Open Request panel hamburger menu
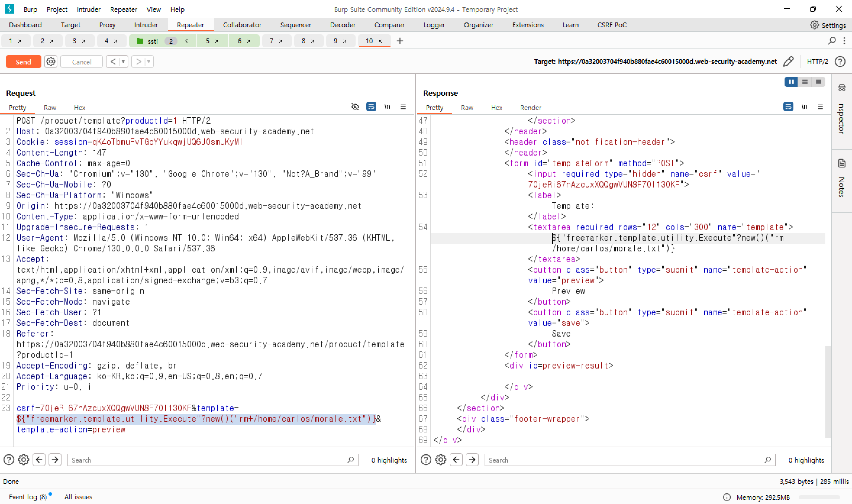 [403, 107]
